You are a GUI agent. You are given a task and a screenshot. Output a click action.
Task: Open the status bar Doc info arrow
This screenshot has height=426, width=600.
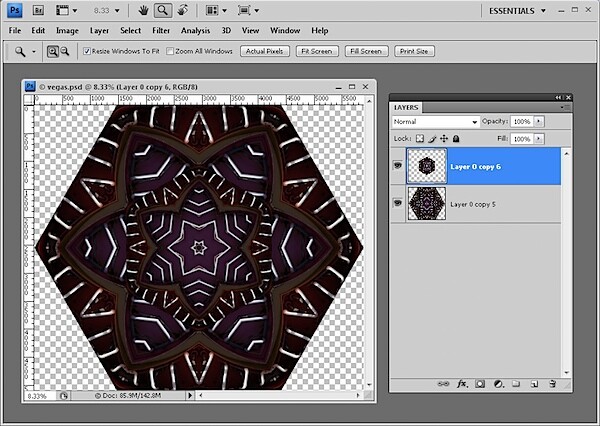pyautogui.click(x=190, y=395)
